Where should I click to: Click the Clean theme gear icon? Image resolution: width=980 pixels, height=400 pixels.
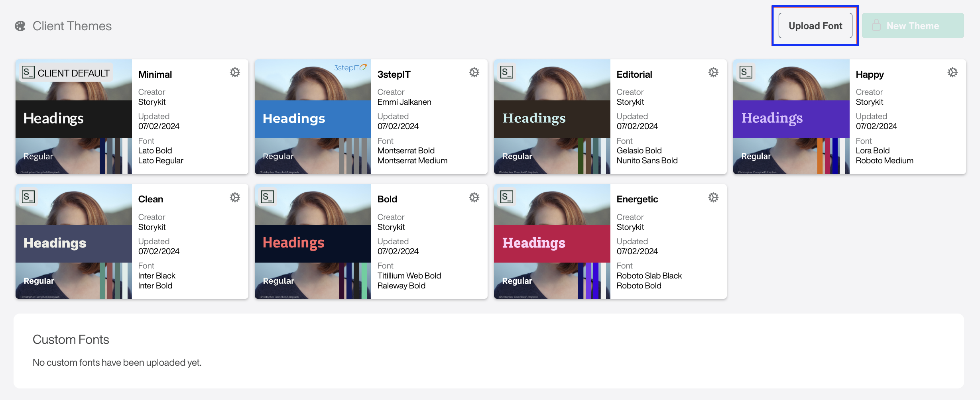click(x=235, y=198)
